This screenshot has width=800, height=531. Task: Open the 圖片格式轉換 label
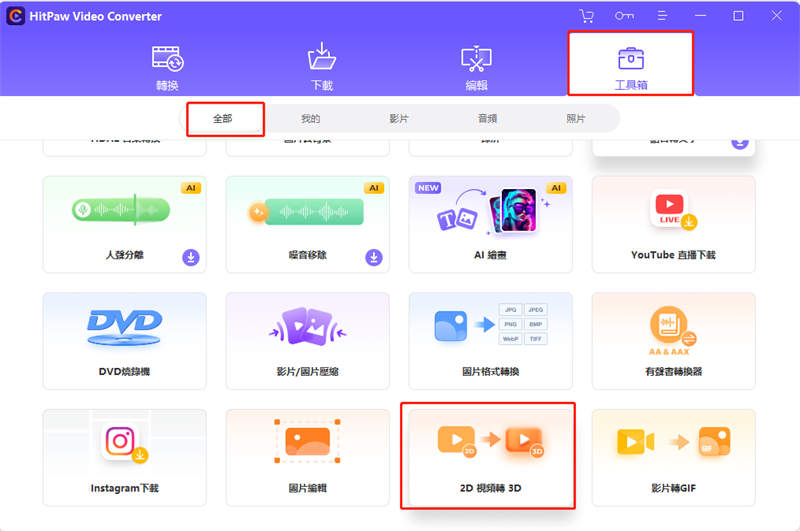[490, 372]
